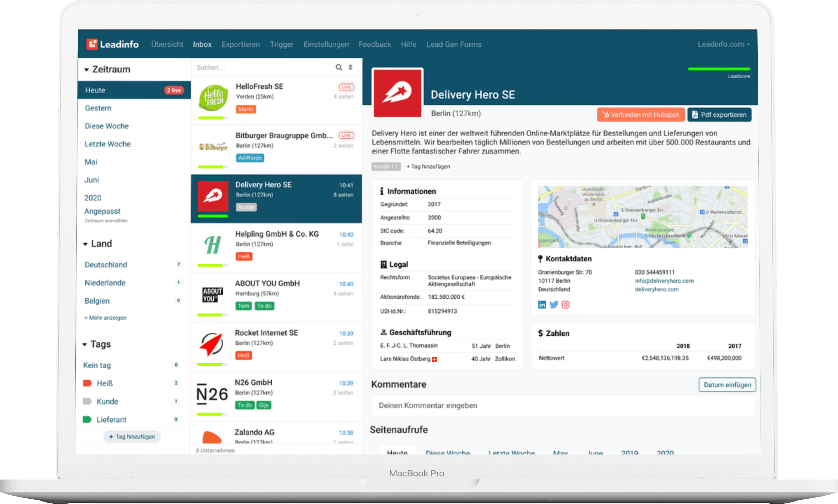Click the Deinen Kommentar eingeben field

(563, 406)
